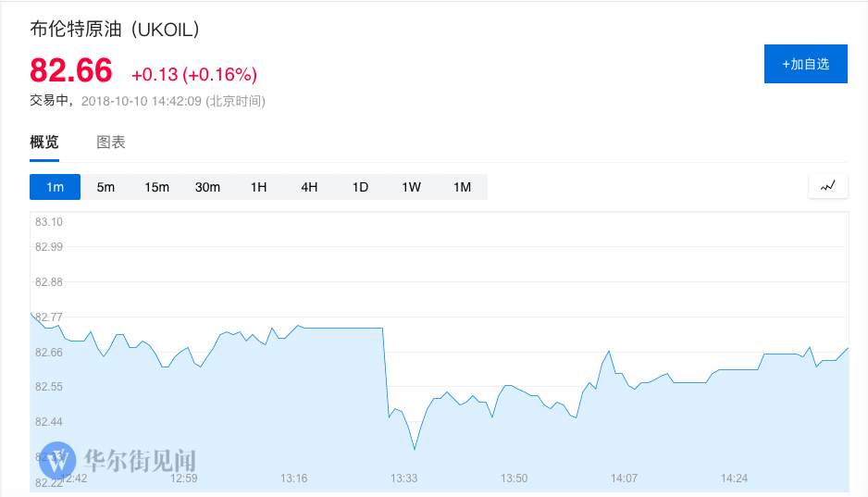Switch to 15m interval
This screenshot has height=497, width=868.
pyautogui.click(x=156, y=187)
